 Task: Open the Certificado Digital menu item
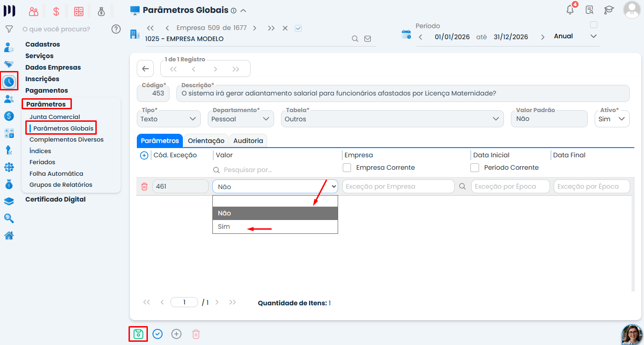click(55, 199)
